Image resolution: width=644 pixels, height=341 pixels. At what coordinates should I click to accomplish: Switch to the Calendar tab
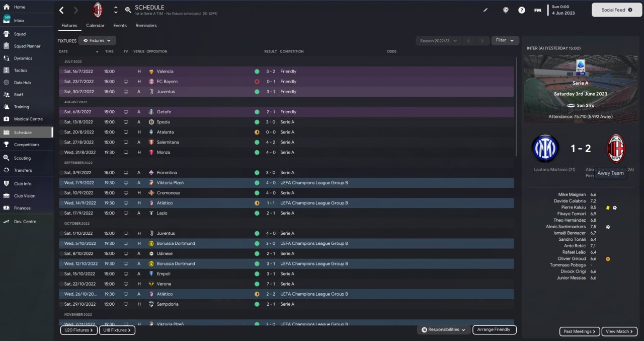click(95, 26)
